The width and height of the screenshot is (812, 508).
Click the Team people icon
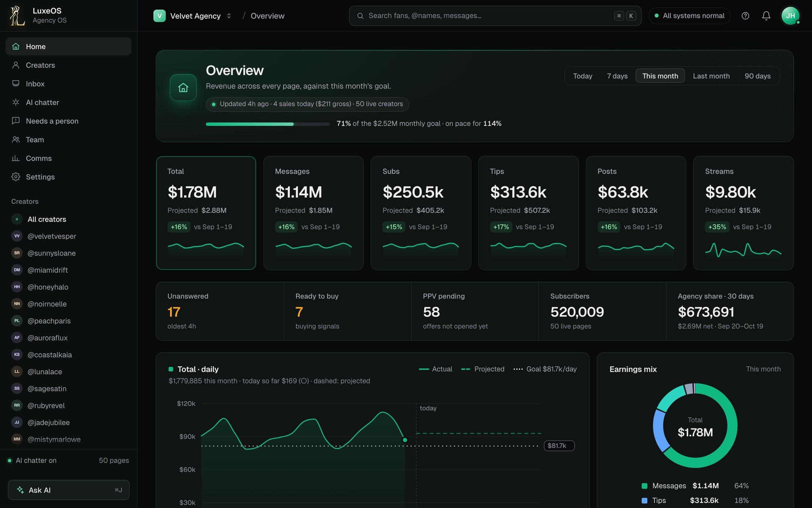point(16,140)
